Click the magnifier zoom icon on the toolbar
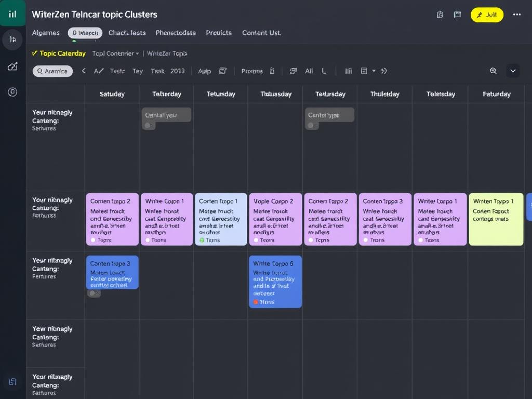 coord(493,71)
